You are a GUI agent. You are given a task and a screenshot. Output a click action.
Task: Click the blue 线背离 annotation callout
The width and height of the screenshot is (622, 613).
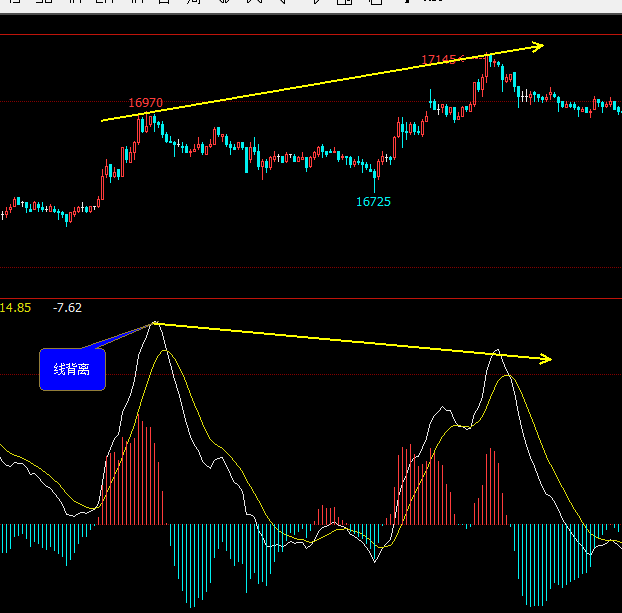tap(72, 370)
